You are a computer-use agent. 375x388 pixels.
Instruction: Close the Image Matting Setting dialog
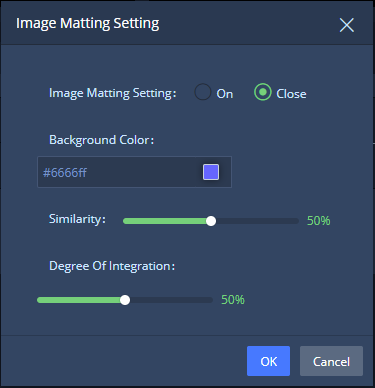[347, 25]
